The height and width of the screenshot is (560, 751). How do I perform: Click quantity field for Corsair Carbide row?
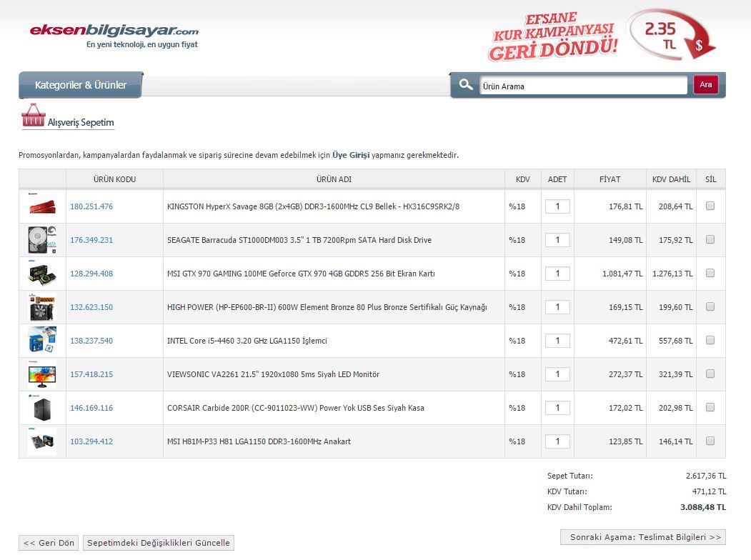tap(557, 408)
